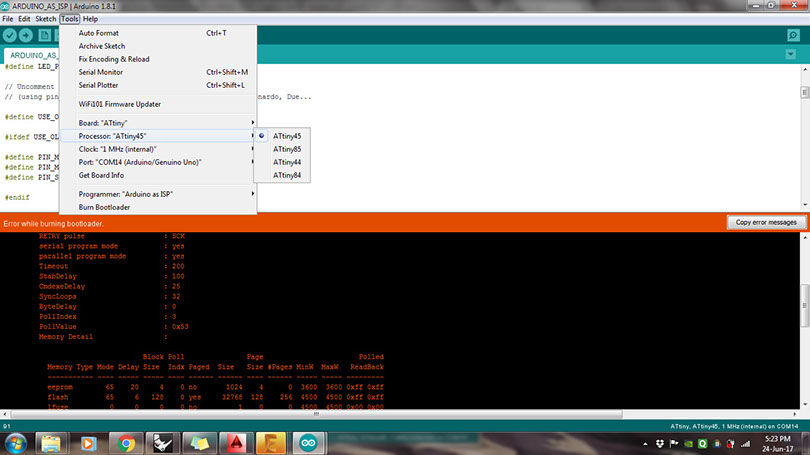810x455 pixels.
Task: Click the power plug tray icon with red X
Action: [730, 444]
